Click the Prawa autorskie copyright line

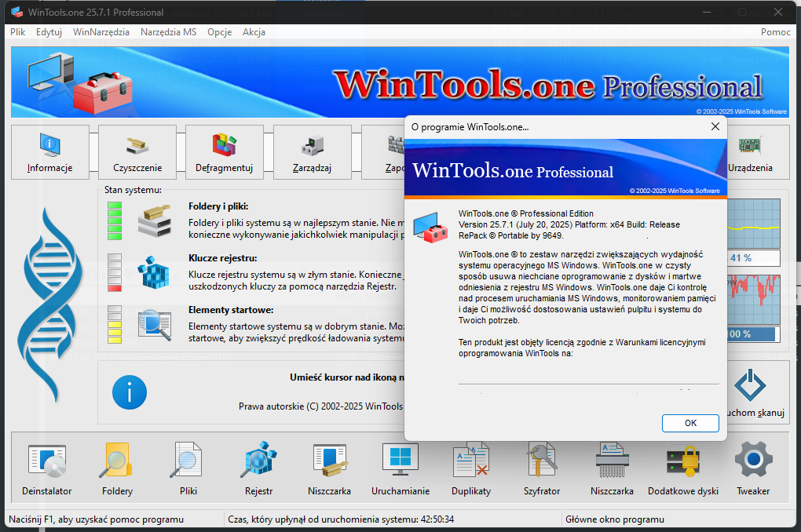(321, 406)
